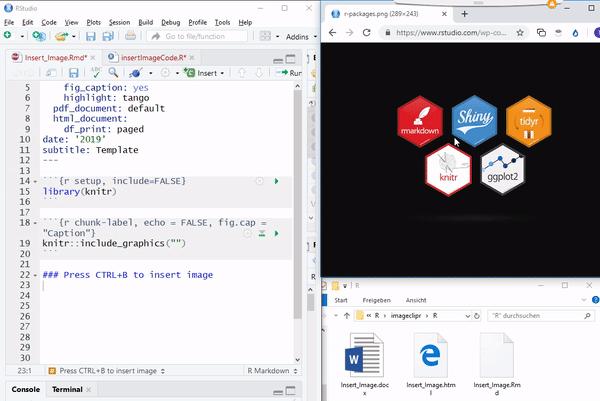The height and width of the screenshot is (401, 600).
Task: Switch to the Terminal tab
Action: click(67, 390)
